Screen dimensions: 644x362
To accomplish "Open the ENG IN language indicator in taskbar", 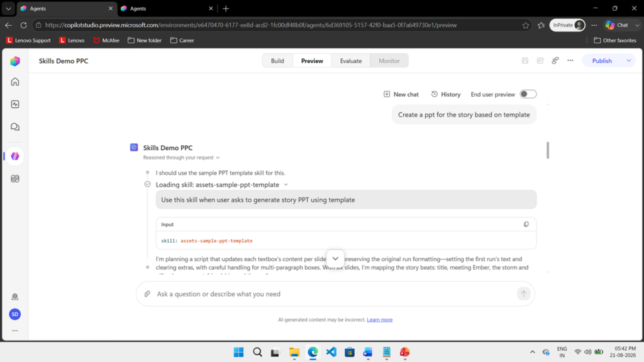I will tap(562, 352).
